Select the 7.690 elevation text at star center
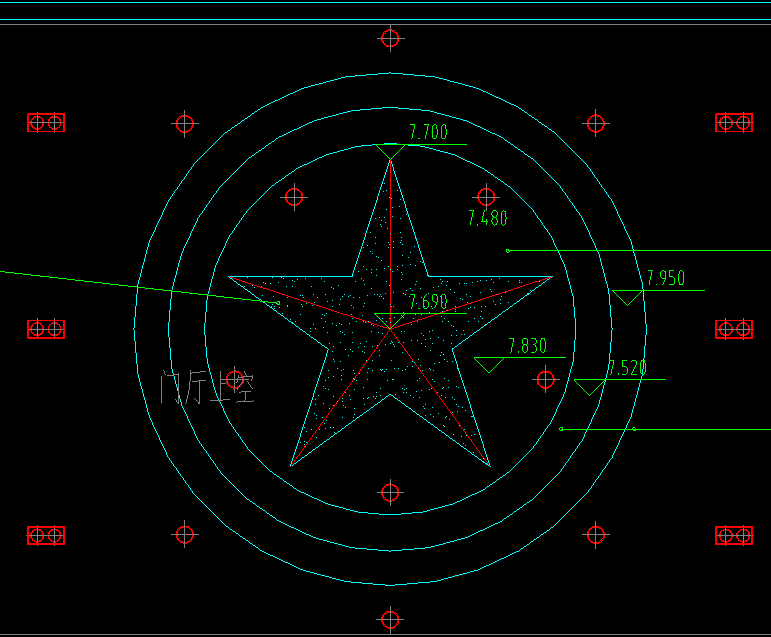This screenshot has width=771, height=637. (428, 302)
